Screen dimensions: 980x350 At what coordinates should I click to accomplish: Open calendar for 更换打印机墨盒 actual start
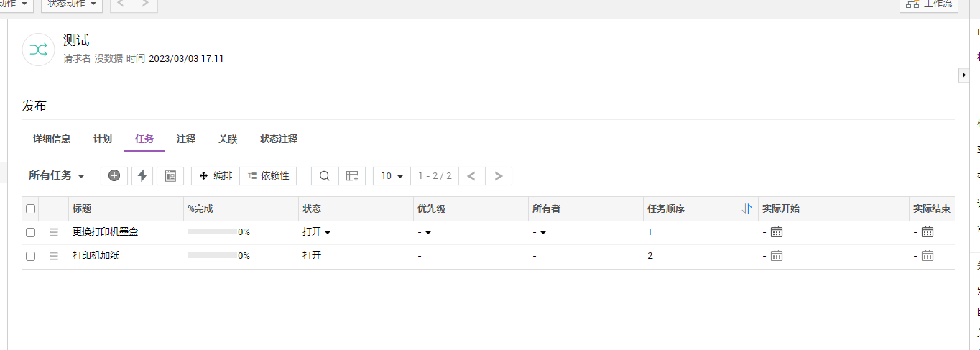(x=777, y=232)
